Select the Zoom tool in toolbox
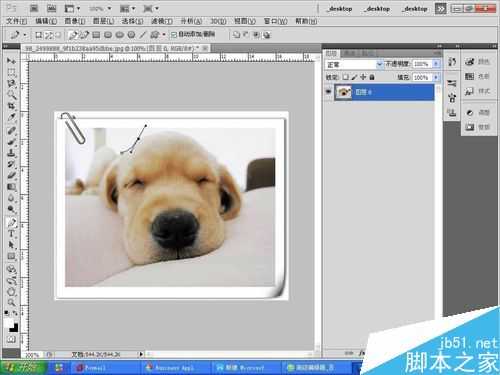Screen dimensions: 500x375 point(11,303)
